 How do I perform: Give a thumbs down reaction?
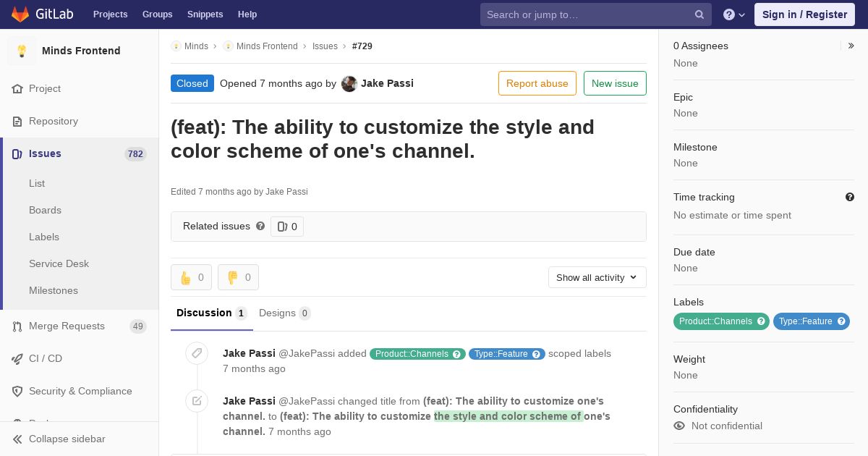(x=238, y=277)
